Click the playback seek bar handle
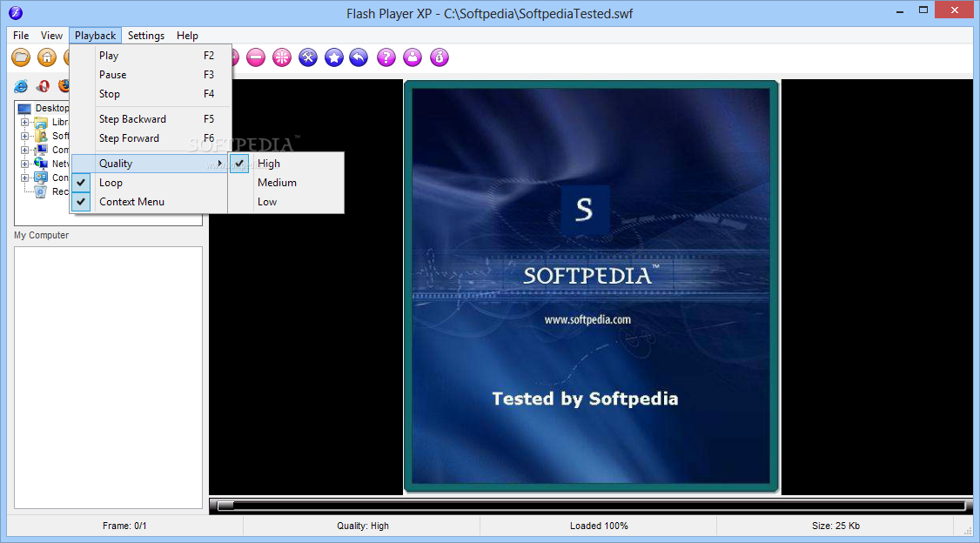Screen dimensions: 980x543 pos(225,506)
